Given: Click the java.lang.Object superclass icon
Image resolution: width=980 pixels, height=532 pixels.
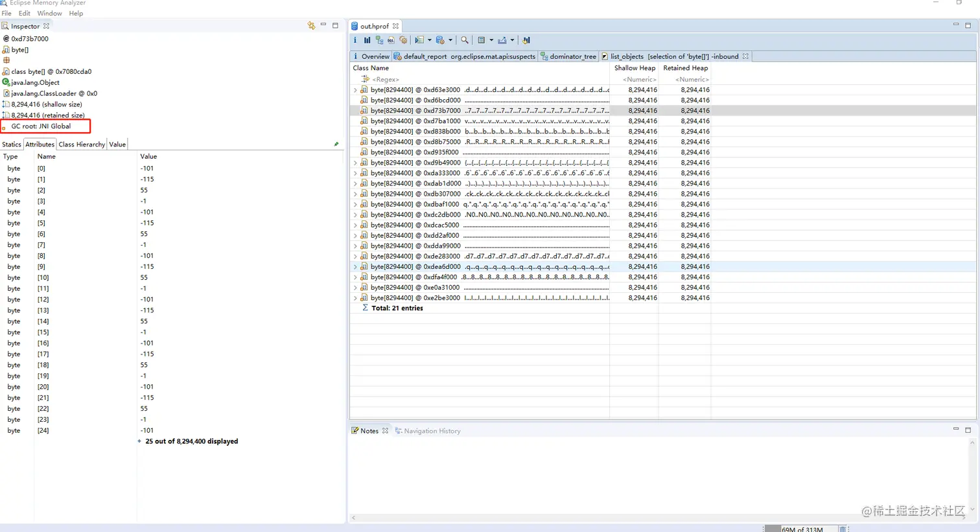Looking at the screenshot, I should pyautogui.click(x=6, y=82).
